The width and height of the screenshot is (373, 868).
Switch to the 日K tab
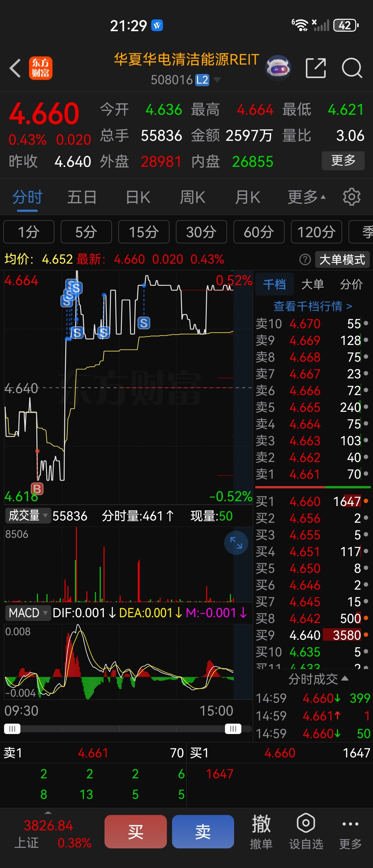click(x=138, y=197)
